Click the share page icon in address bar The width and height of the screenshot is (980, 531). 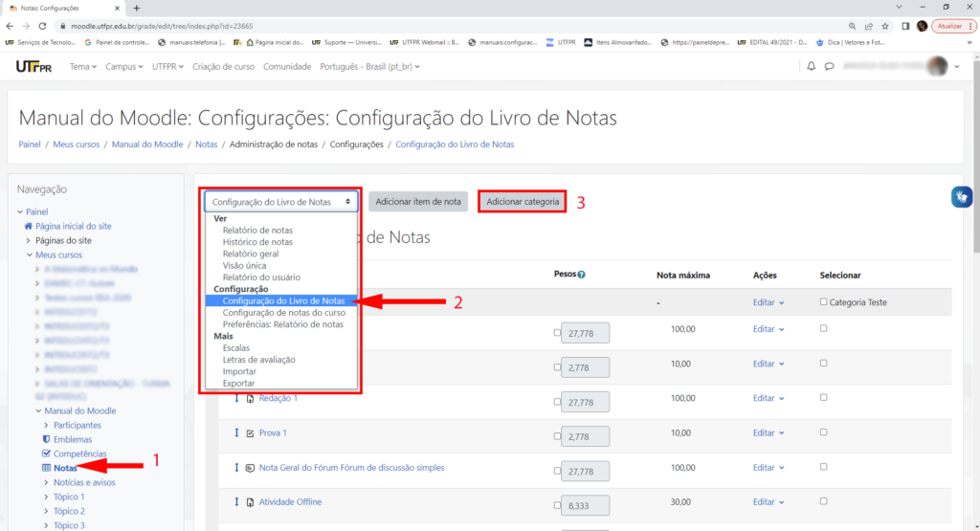point(869,26)
